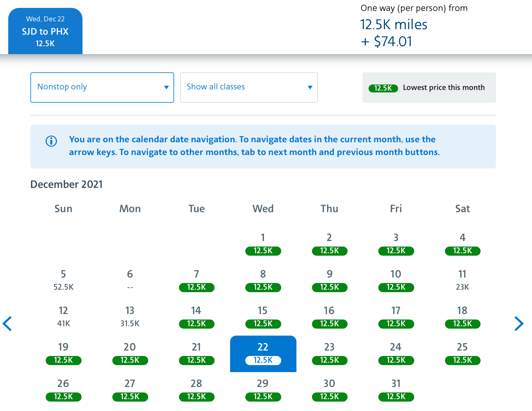
Task: Pick December 13 priced at 31.5K
Action: click(130, 317)
